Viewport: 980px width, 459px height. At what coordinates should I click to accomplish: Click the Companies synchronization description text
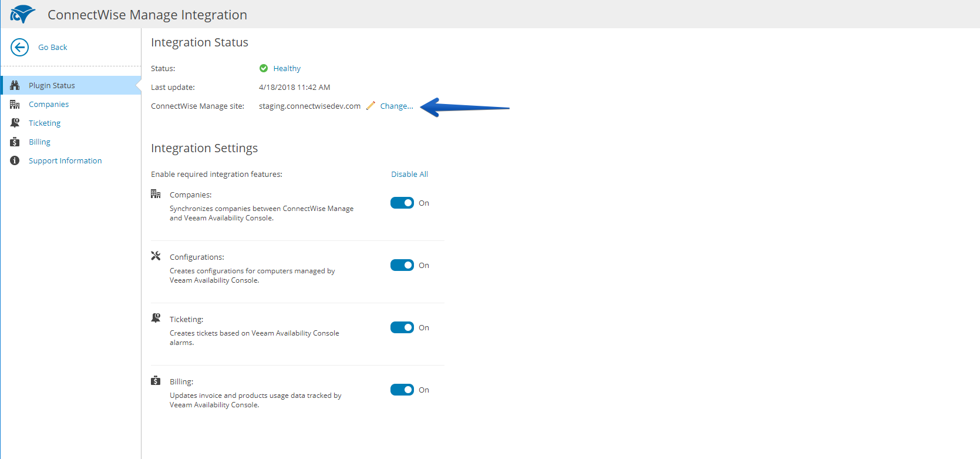[262, 213]
